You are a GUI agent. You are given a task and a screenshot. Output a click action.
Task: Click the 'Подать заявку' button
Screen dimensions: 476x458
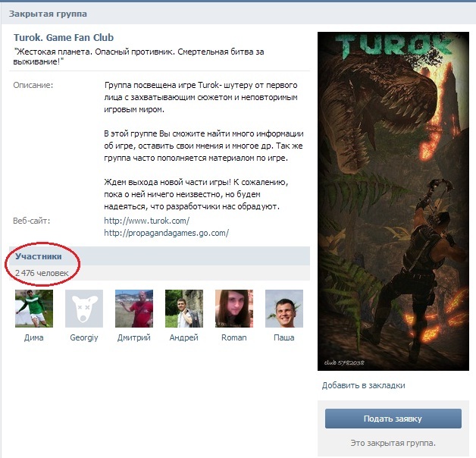coord(393,419)
